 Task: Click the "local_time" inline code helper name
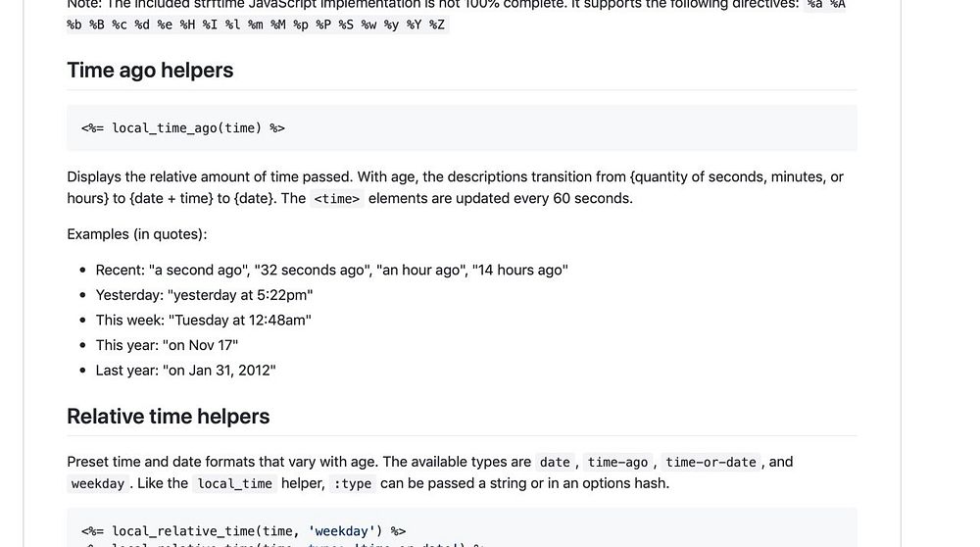click(x=234, y=484)
